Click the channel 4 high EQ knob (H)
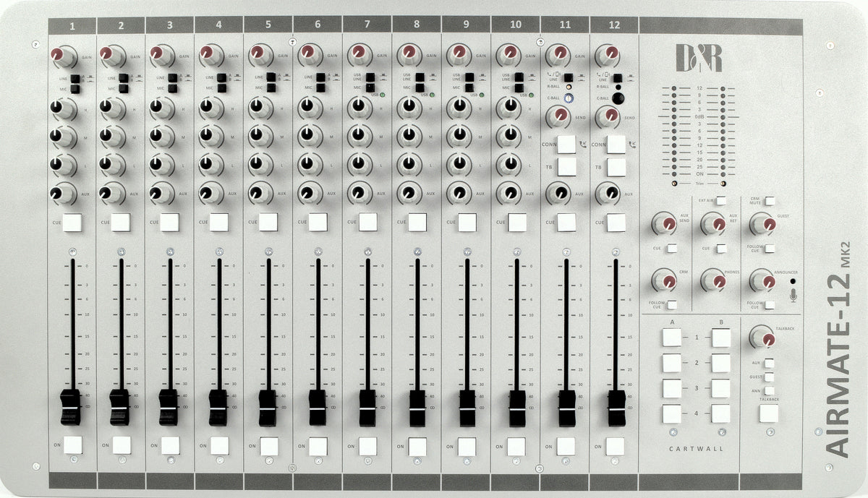Image resolution: width=868 pixels, height=498 pixels. click(x=208, y=108)
